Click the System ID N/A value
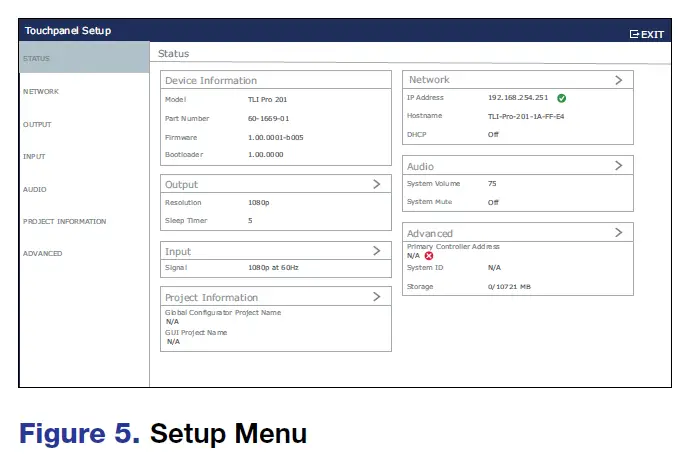The height and width of the screenshot is (464, 693). tap(494, 267)
